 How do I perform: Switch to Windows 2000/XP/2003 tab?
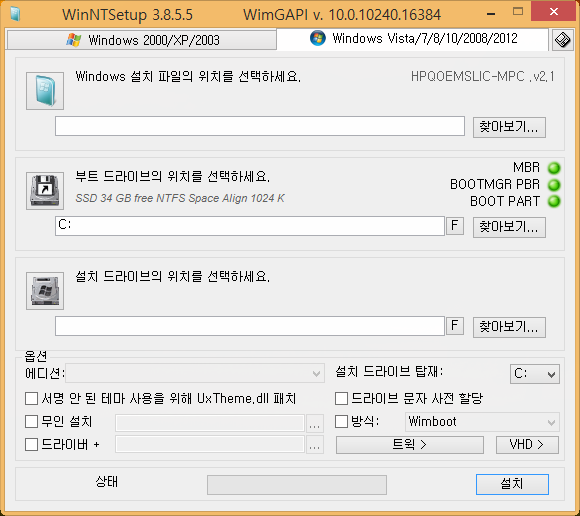(x=142, y=40)
